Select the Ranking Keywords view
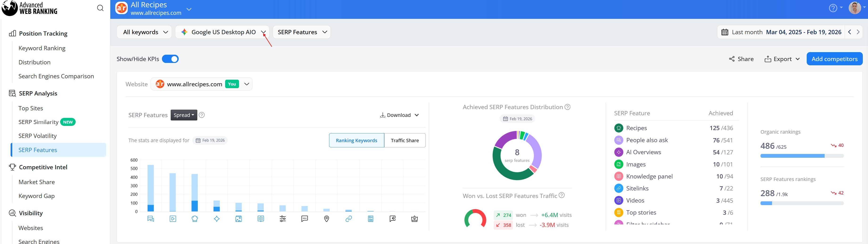Viewport: 868px width, 244px height. point(356,141)
